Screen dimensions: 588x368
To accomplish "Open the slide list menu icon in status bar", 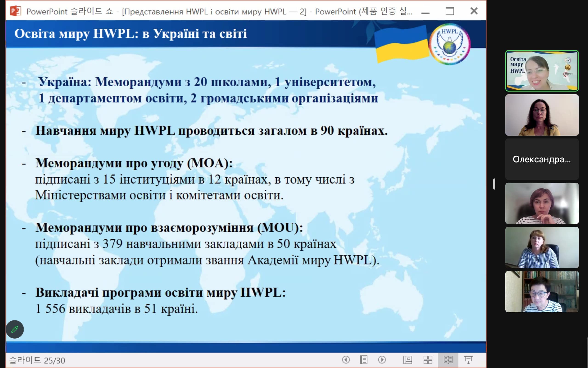I will pos(364,359).
